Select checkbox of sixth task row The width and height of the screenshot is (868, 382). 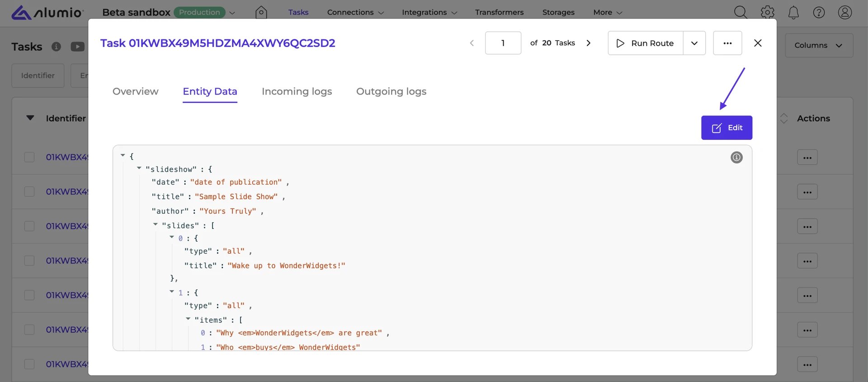point(29,329)
